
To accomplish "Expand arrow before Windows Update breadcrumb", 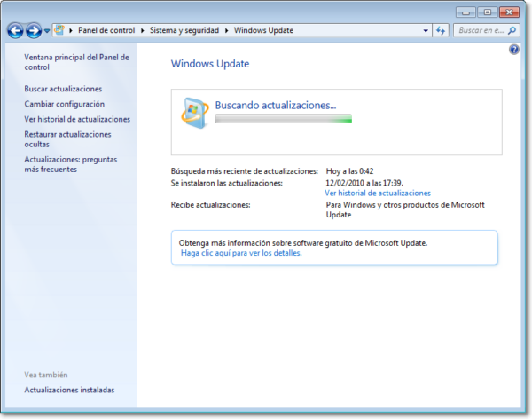I will tap(227, 30).
